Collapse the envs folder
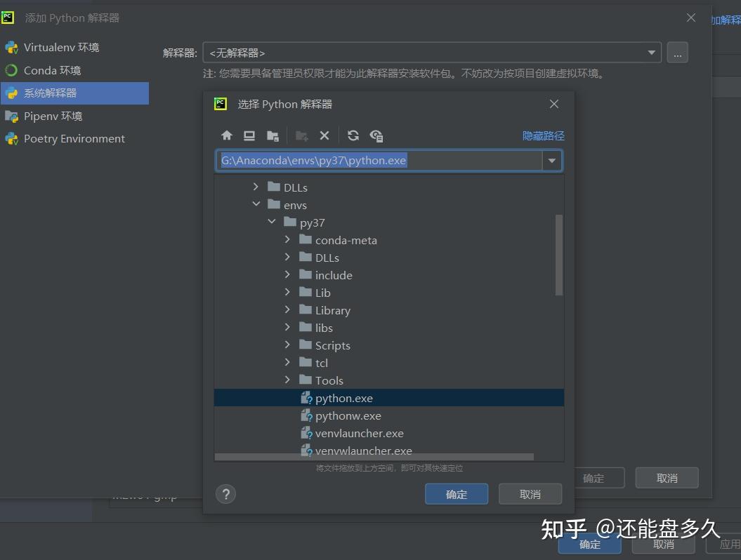 click(256, 204)
